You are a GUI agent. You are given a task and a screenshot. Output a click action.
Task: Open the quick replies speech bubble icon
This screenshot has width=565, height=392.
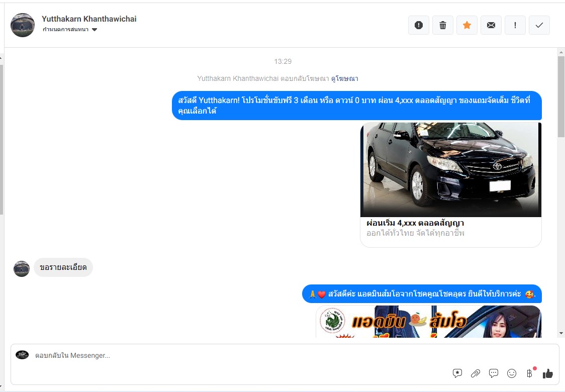pos(494,373)
